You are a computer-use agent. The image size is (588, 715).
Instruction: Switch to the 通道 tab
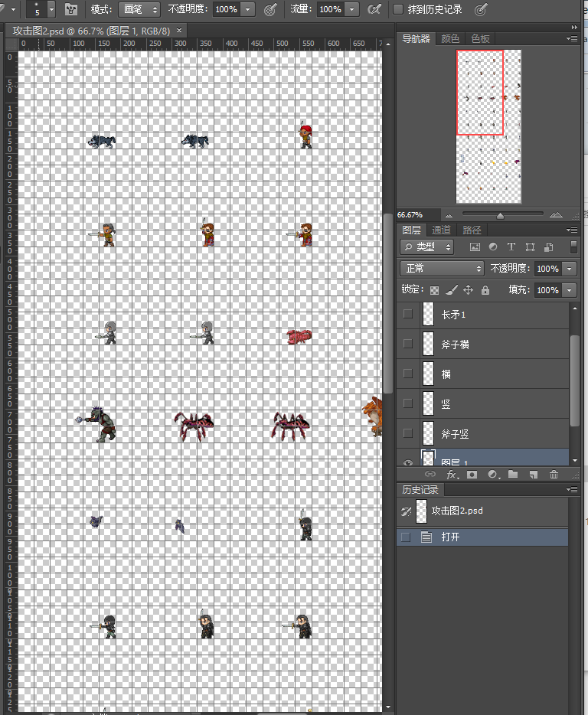[x=441, y=230]
